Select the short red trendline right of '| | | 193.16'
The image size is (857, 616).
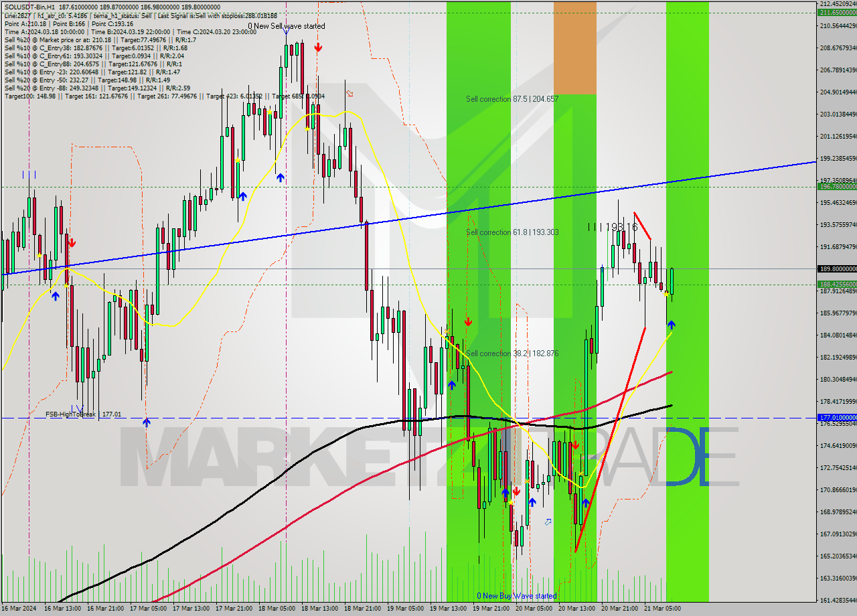(642, 226)
